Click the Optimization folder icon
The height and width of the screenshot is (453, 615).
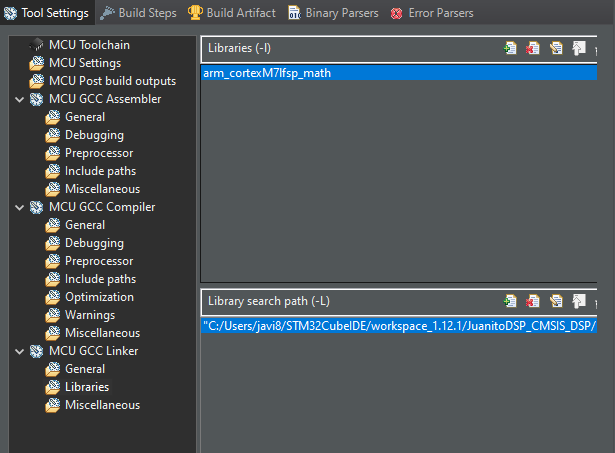[53, 297]
